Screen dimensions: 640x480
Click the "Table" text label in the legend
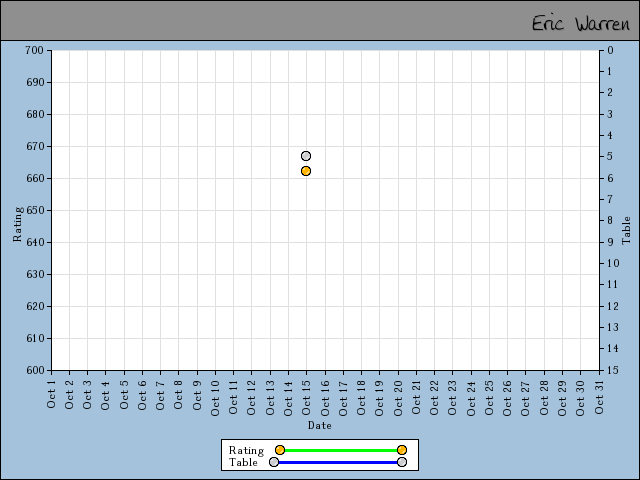click(x=243, y=462)
